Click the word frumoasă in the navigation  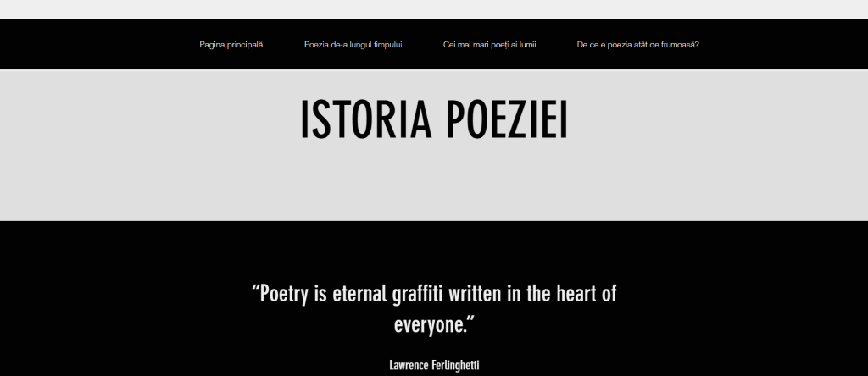point(679,45)
